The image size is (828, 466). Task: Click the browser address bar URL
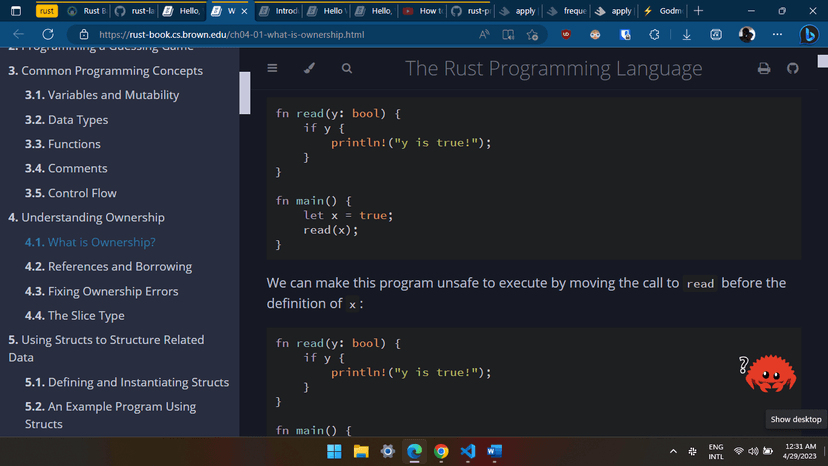(x=230, y=35)
